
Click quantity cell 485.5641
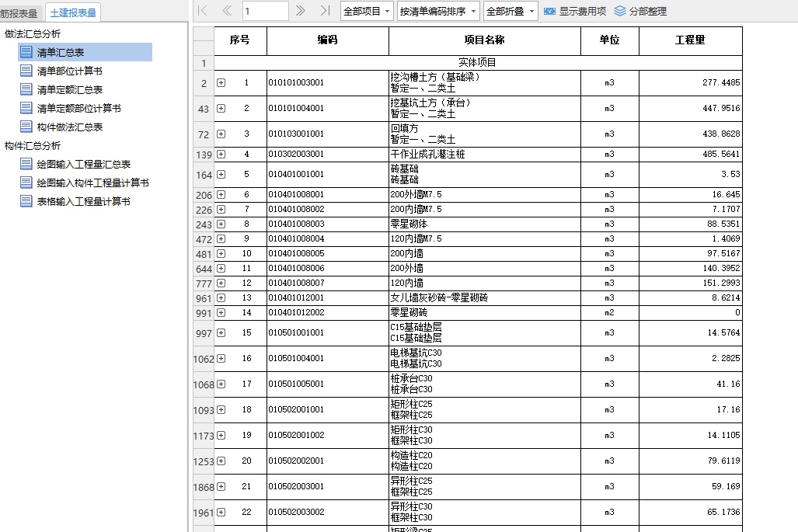tap(690, 154)
